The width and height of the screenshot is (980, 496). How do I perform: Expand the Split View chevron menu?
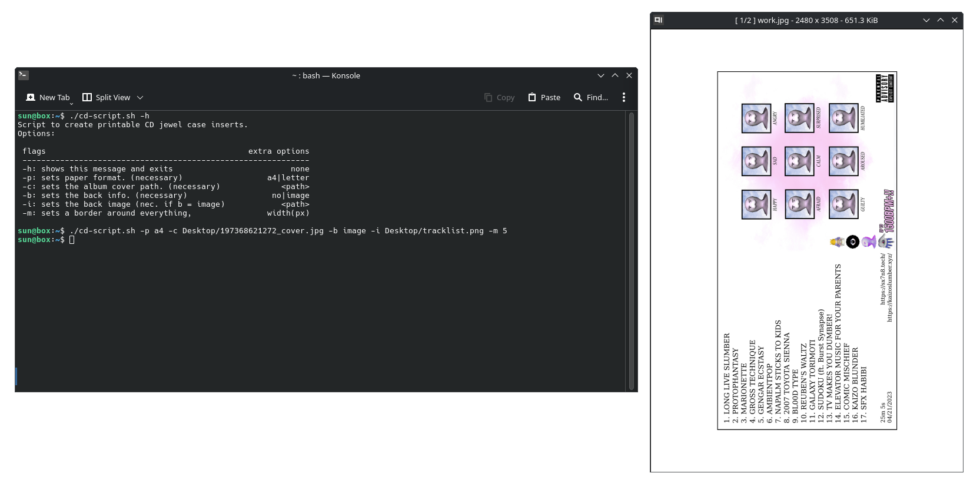coord(140,98)
